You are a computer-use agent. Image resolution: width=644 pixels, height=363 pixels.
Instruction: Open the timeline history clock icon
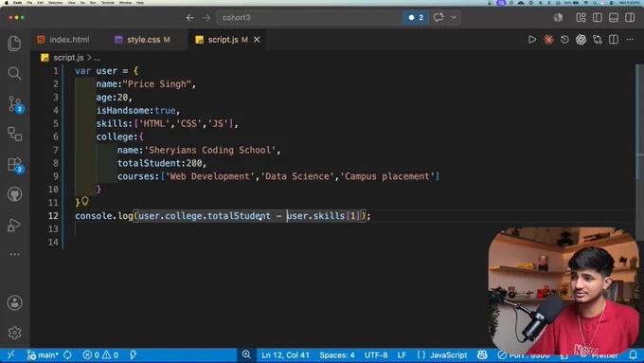tap(564, 40)
